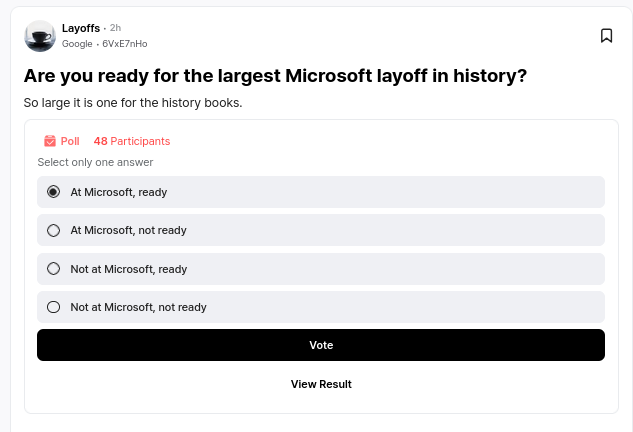Click the 'At Microsoft, not ready' option text
Image resolution: width=633 pixels, height=432 pixels.
click(128, 230)
